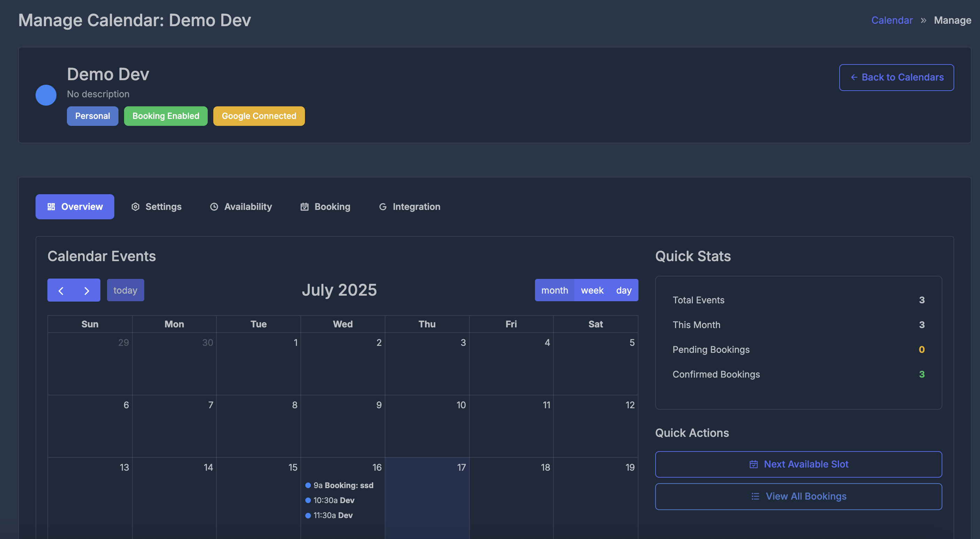Click the Wed column header
The width and height of the screenshot is (980, 539).
343,324
